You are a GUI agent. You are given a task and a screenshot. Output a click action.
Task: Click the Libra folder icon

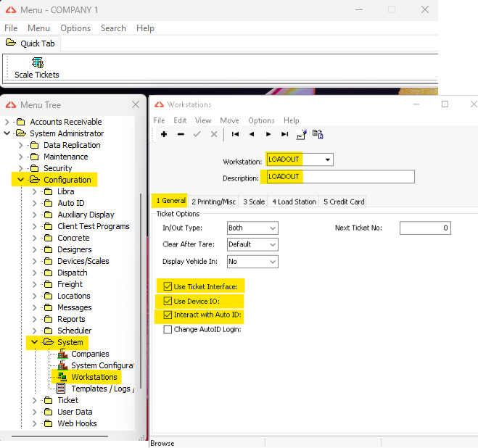click(48, 191)
